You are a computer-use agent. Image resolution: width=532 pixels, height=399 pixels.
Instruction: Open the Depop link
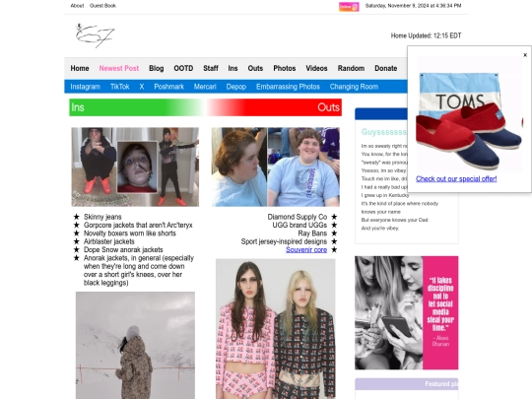point(236,87)
